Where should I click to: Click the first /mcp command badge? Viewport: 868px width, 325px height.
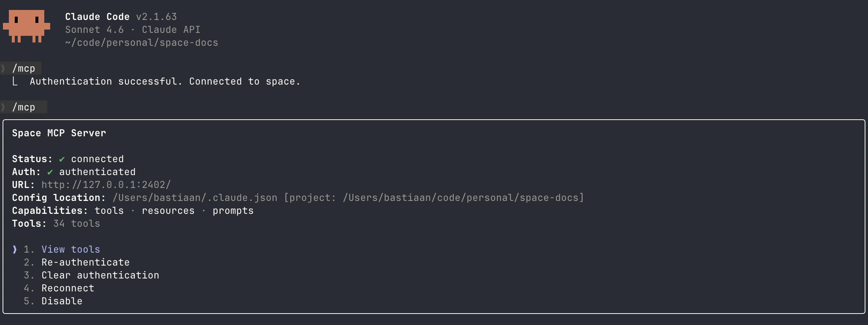pos(23,68)
